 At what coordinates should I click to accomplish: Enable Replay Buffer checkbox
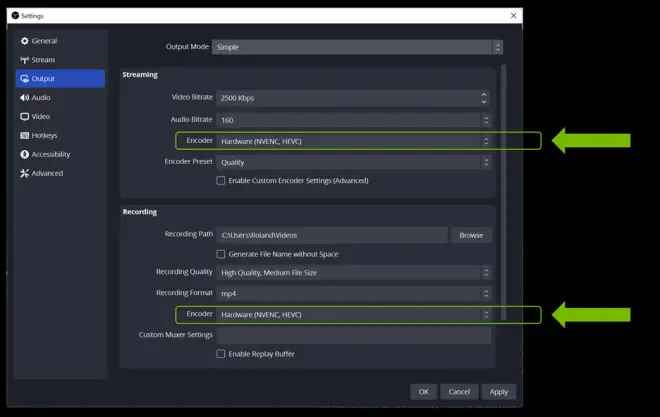(x=221, y=354)
